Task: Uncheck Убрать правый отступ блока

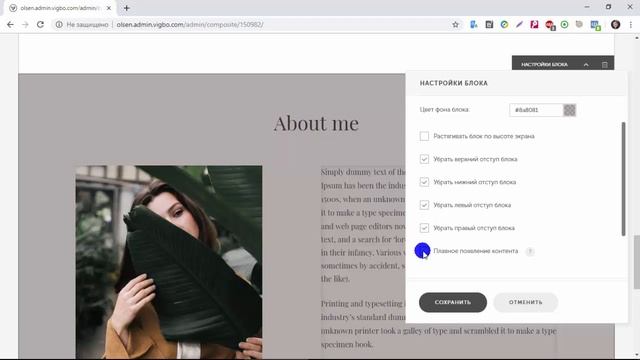Action: [x=424, y=228]
